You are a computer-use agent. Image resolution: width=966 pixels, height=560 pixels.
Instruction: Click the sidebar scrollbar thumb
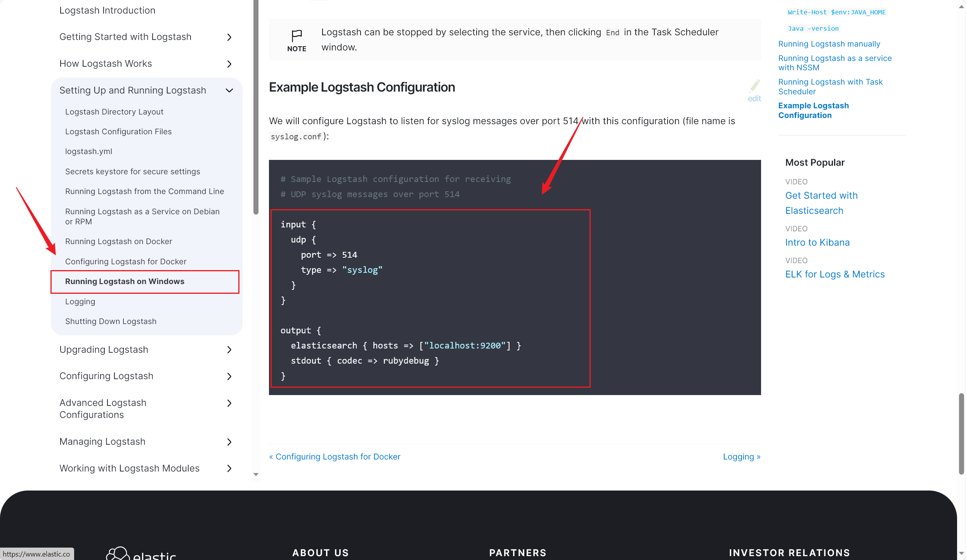point(256,107)
